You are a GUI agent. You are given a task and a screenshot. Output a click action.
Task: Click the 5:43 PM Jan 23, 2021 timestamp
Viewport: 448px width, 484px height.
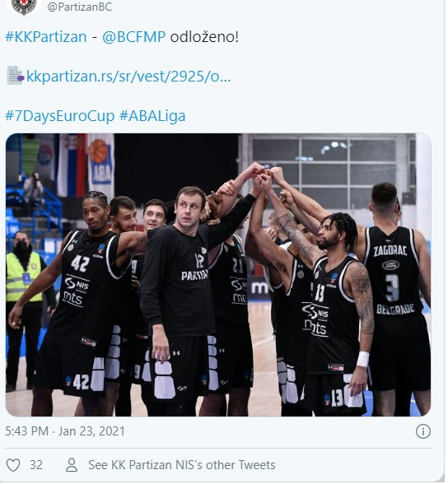pos(65,431)
